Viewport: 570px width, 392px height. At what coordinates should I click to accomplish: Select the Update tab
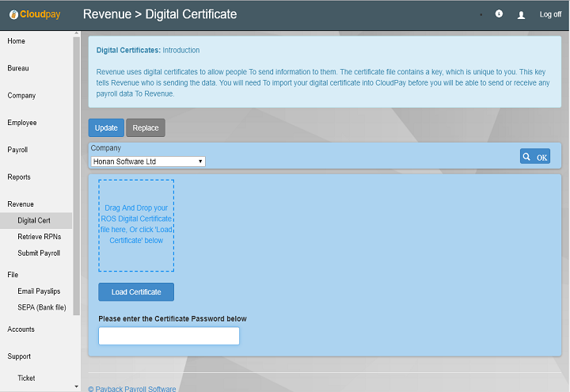(x=106, y=128)
